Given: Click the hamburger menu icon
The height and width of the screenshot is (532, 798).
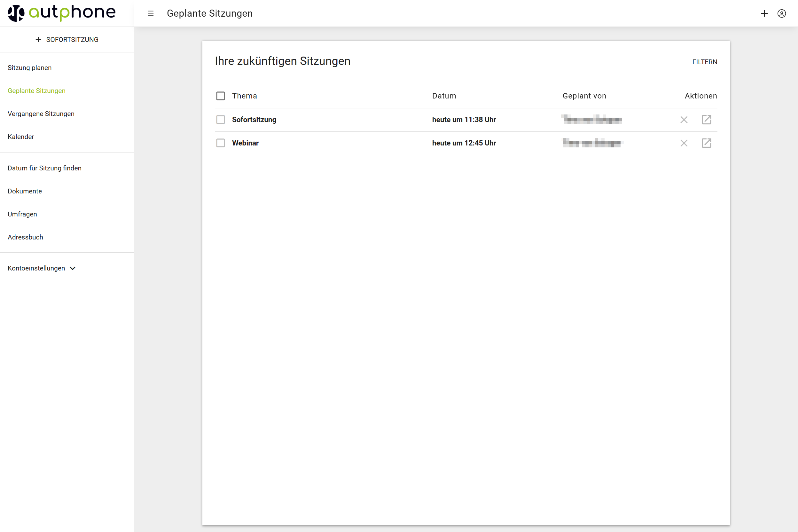Looking at the screenshot, I should pos(151,13).
